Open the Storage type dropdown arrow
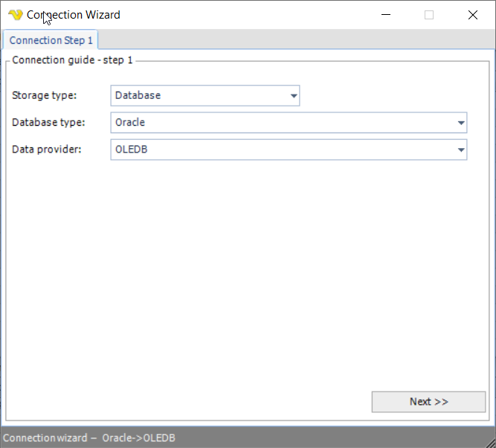Screen dimensions: 496x448 (294, 95)
